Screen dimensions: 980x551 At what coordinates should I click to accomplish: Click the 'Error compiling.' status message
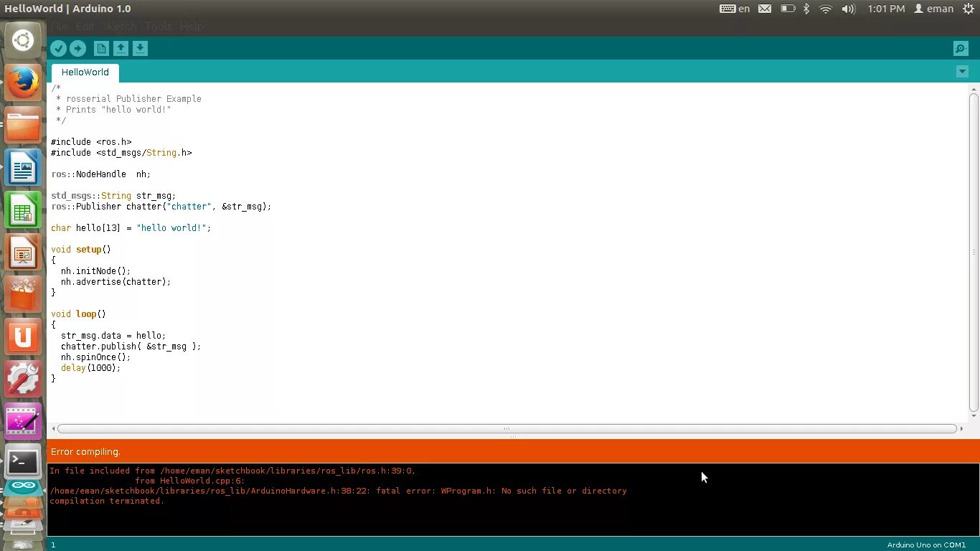(85, 451)
